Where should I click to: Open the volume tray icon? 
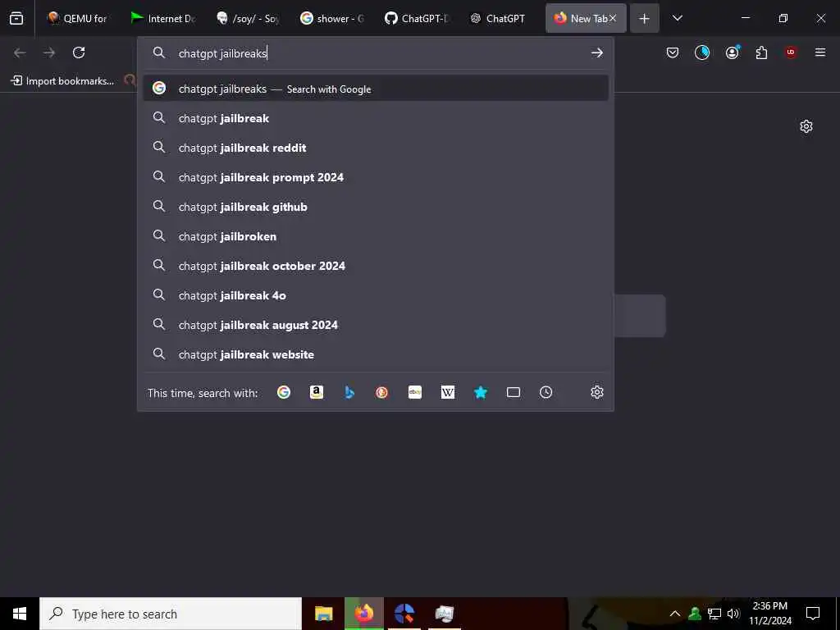pyautogui.click(x=733, y=614)
